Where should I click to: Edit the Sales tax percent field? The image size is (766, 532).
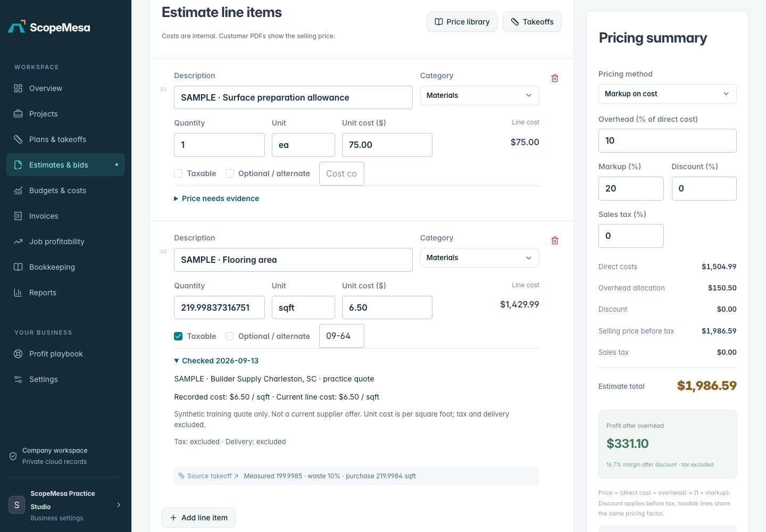pyautogui.click(x=631, y=236)
